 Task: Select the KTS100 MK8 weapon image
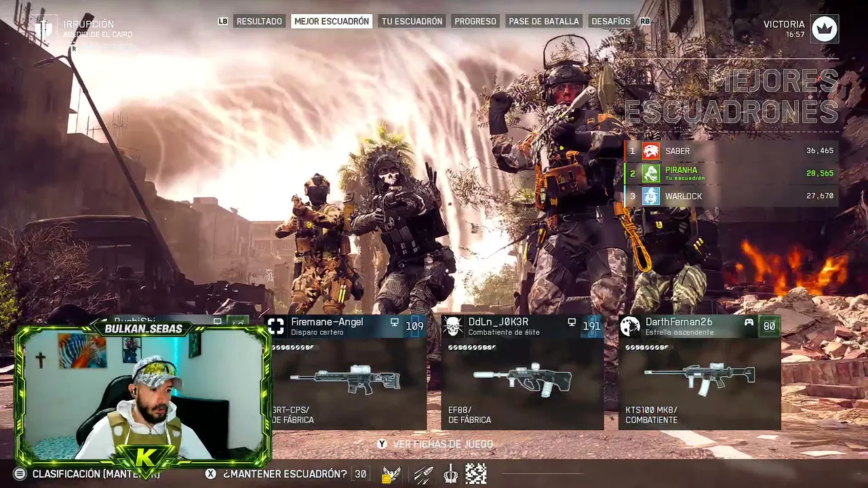[x=699, y=378]
